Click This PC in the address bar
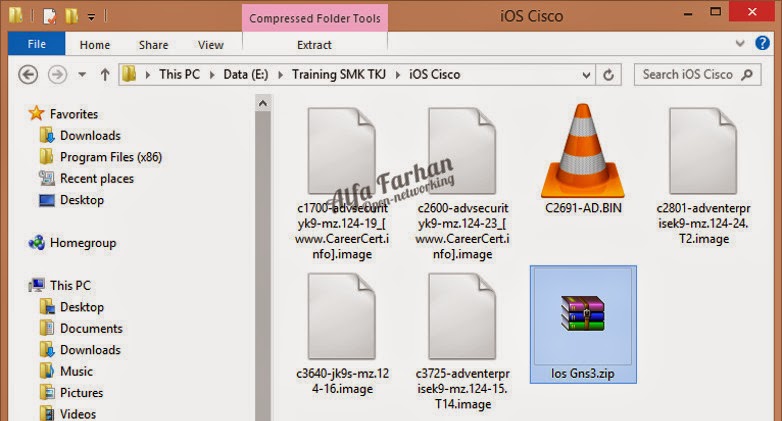782x421 pixels. point(180,74)
